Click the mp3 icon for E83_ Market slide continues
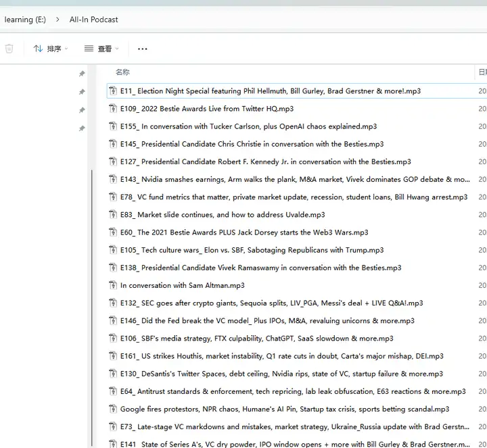 [x=113, y=215]
